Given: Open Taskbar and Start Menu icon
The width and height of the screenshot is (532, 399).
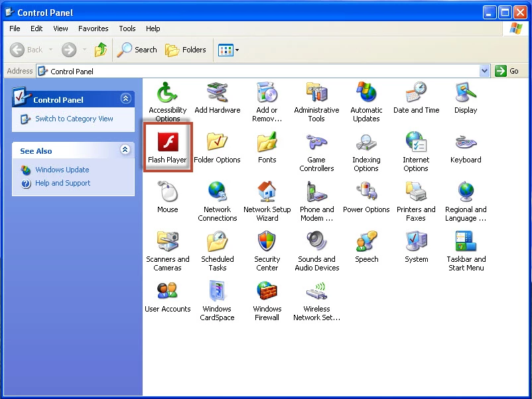Looking at the screenshot, I should (466, 241).
